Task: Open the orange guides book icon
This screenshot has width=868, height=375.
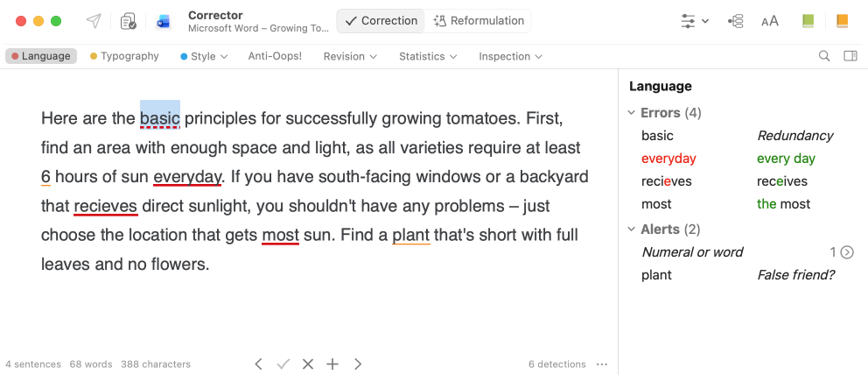Action: pos(842,21)
